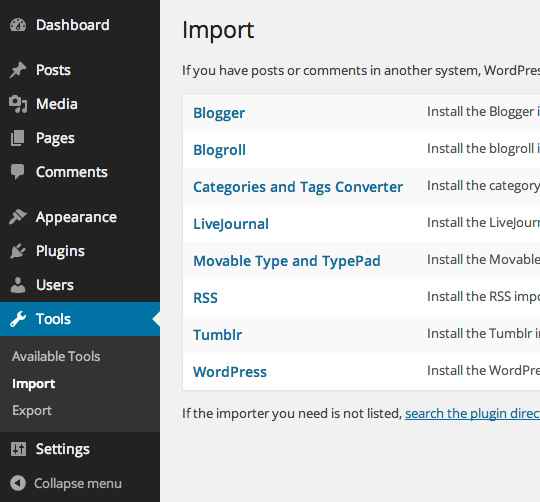Select Pages in the sidebar

click(x=55, y=139)
